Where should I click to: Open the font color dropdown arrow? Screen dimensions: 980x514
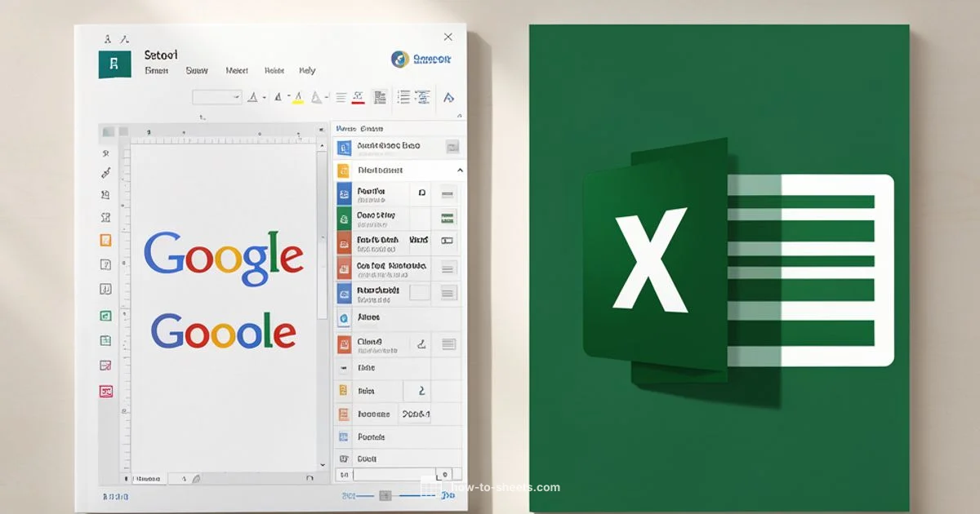pyautogui.click(x=263, y=95)
